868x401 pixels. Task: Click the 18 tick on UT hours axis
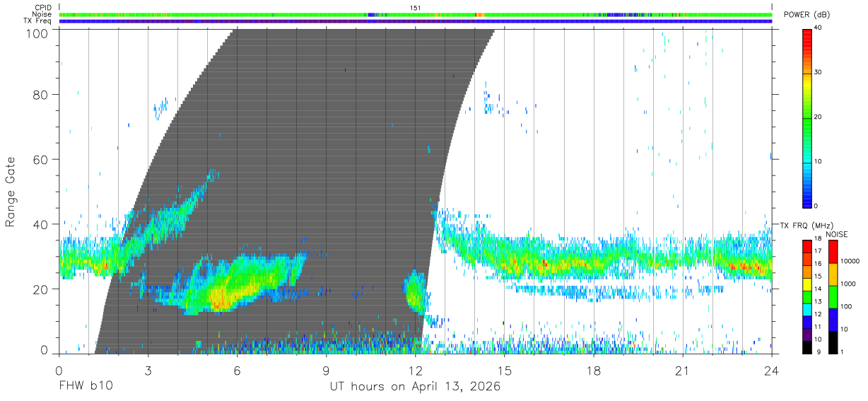pos(594,371)
